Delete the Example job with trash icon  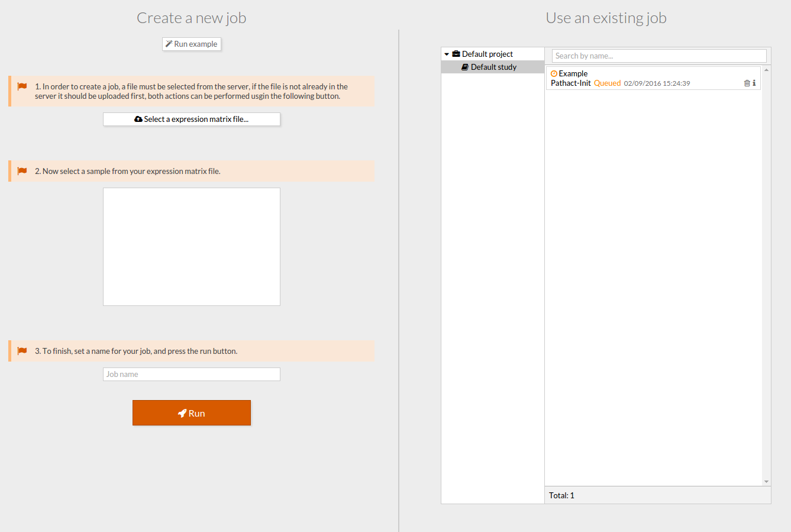747,83
